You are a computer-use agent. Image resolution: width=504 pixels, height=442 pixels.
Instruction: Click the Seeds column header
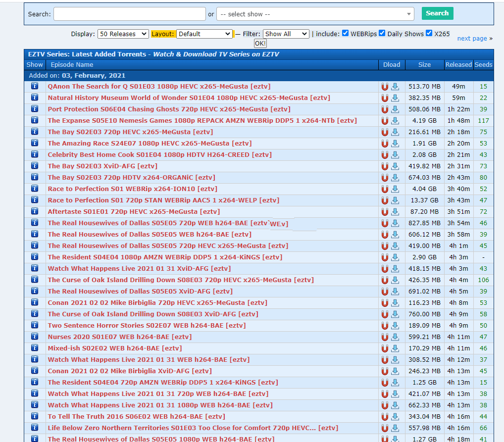(x=483, y=65)
